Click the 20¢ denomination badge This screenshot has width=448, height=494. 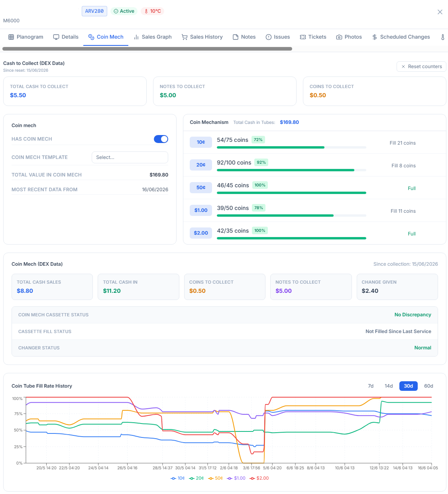pos(201,165)
